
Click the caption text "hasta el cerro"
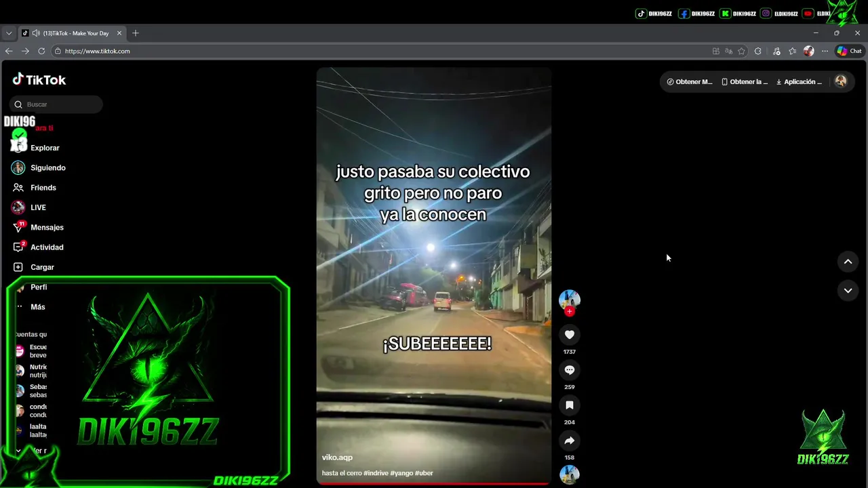(x=342, y=473)
